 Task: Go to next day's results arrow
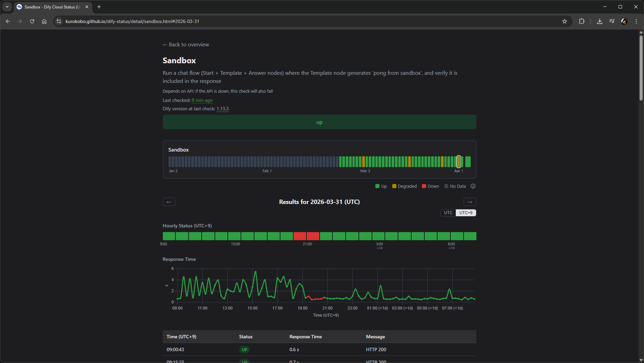[470, 202]
